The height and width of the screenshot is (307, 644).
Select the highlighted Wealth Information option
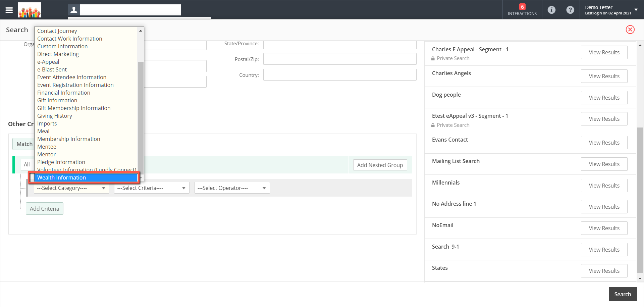point(86,177)
